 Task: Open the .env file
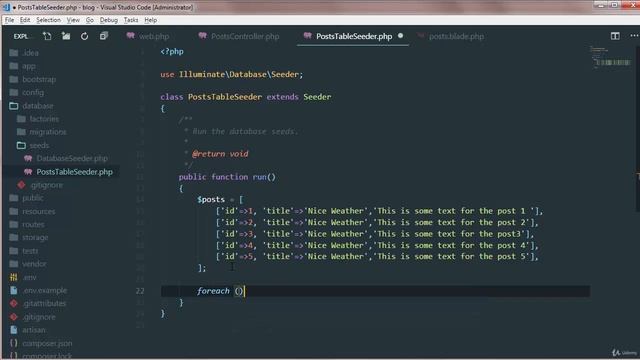[x=29, y=278]
